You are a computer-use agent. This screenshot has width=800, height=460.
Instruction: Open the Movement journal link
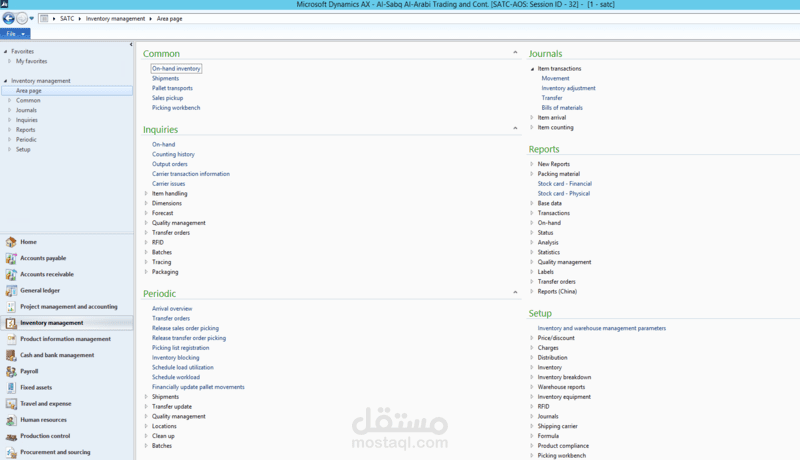click(x=555, y=79)
